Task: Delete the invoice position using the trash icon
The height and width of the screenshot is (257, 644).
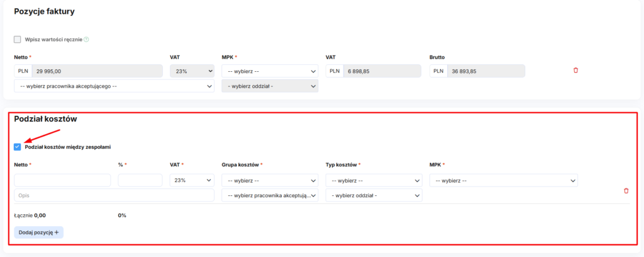Action: (575, 71)
